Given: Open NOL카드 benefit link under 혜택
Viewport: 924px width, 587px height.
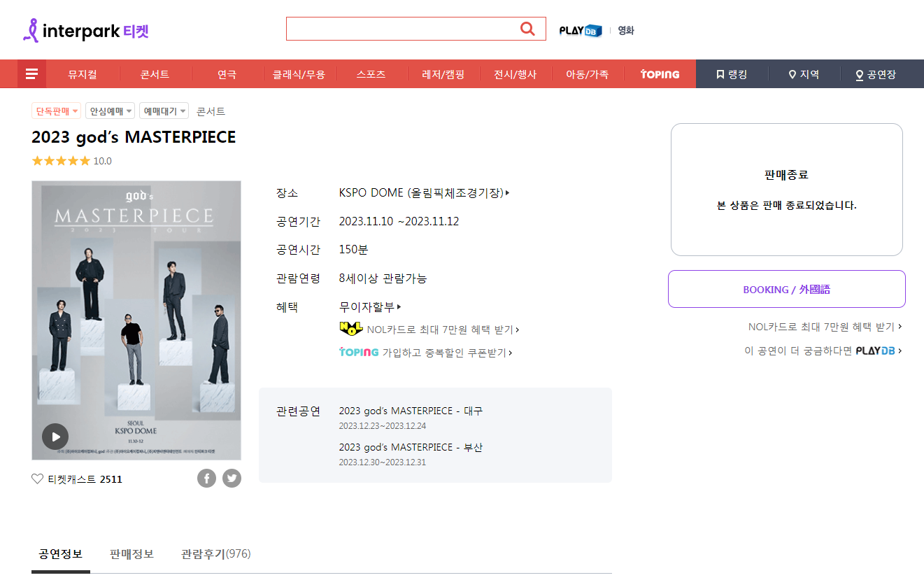Looking at the screenshot, I should [443, 329].
